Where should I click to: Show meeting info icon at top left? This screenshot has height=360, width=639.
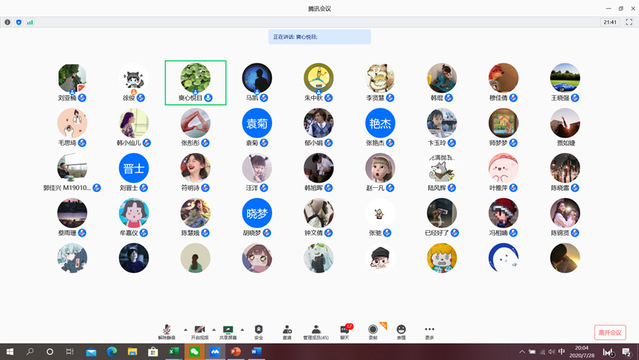coord(7,22)
